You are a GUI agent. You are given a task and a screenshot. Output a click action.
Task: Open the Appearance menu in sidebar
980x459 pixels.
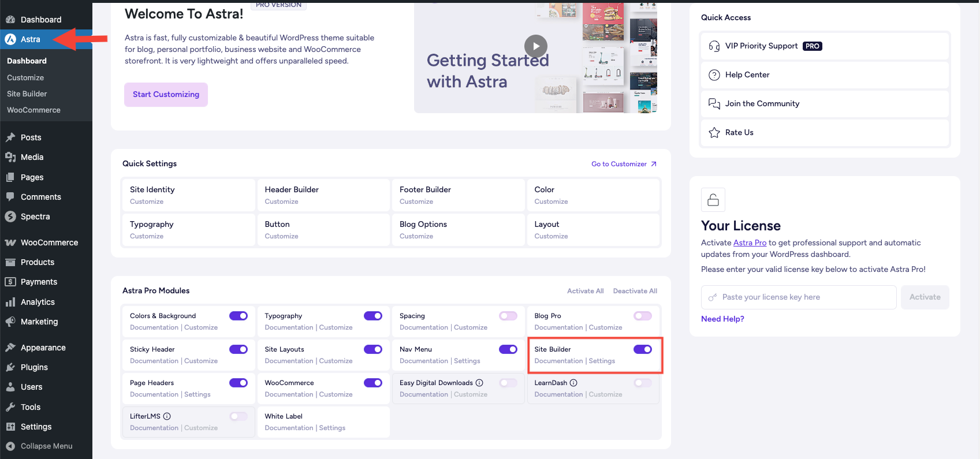[43, 348]
